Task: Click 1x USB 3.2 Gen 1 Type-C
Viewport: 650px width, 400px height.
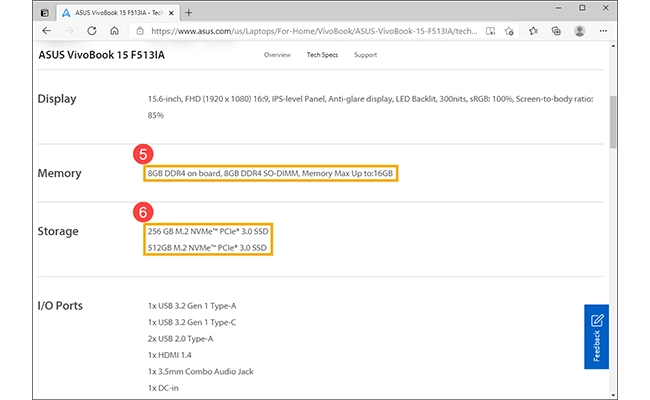Action: 192,322
